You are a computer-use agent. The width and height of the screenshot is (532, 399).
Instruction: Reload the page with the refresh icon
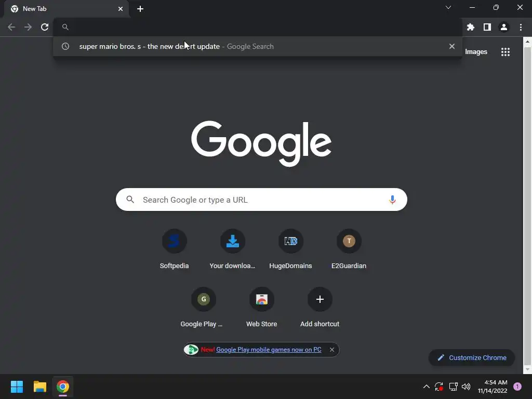click(x=45, y=27)
